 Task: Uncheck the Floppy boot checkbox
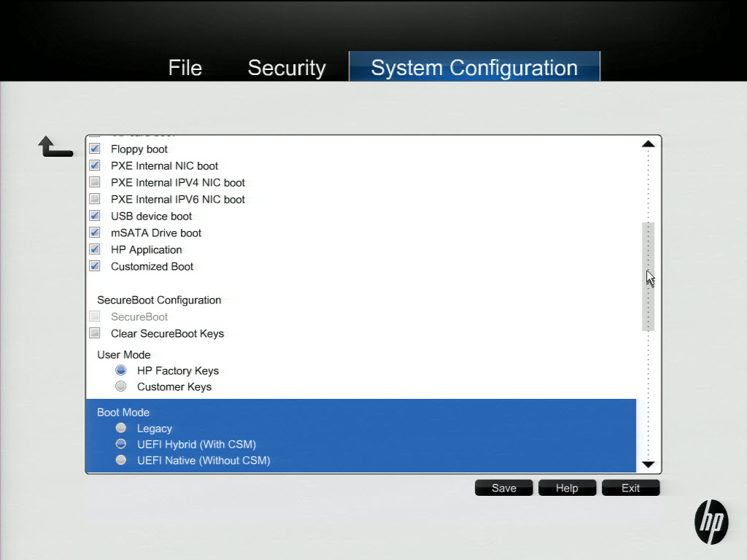click(95, 149)
